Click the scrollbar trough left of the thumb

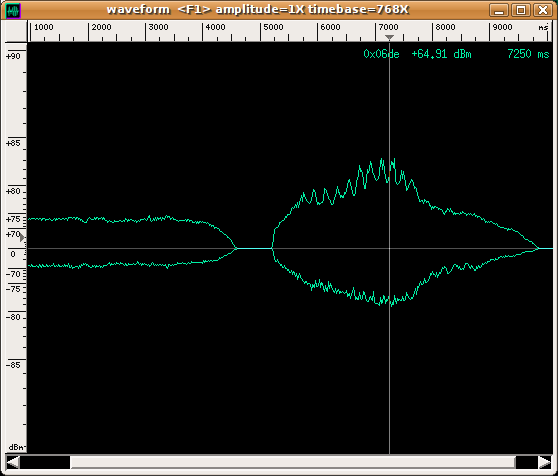point(45,462)
